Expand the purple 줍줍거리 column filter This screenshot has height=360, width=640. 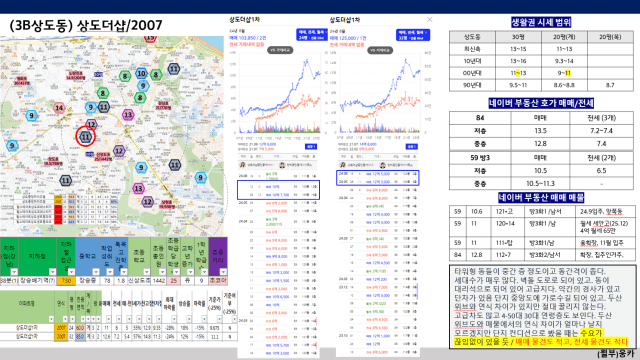[223, 272]
